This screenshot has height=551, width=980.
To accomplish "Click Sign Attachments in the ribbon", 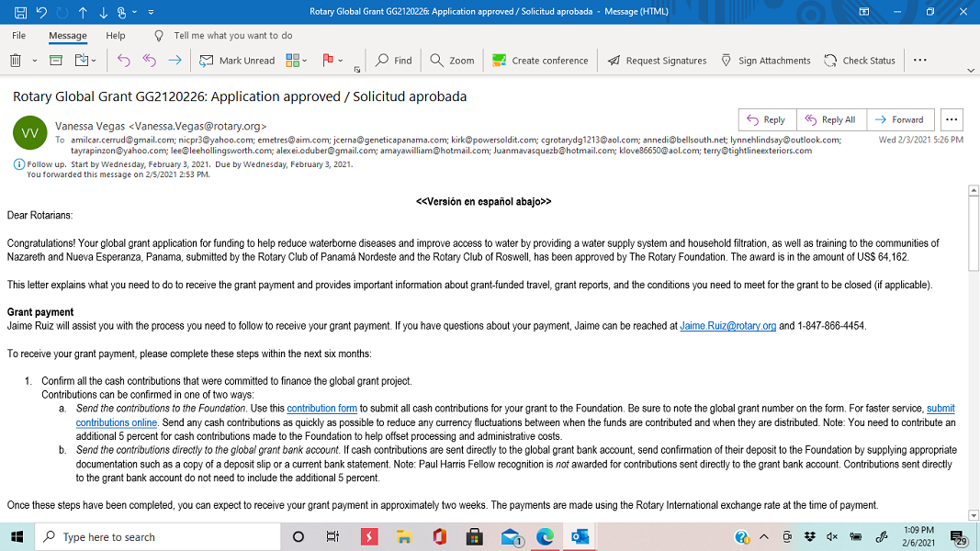I will pos(765,61).
